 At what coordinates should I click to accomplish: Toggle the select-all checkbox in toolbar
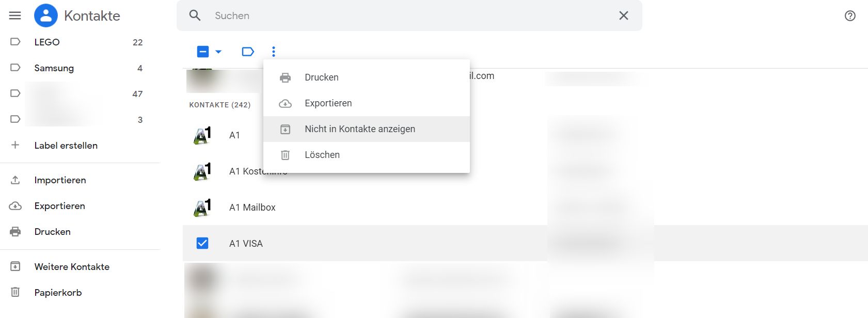pyautogui.click(x=203, y=52)
